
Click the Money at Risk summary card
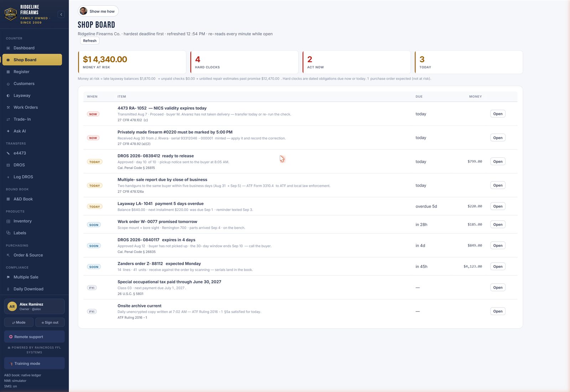(132, 62)
